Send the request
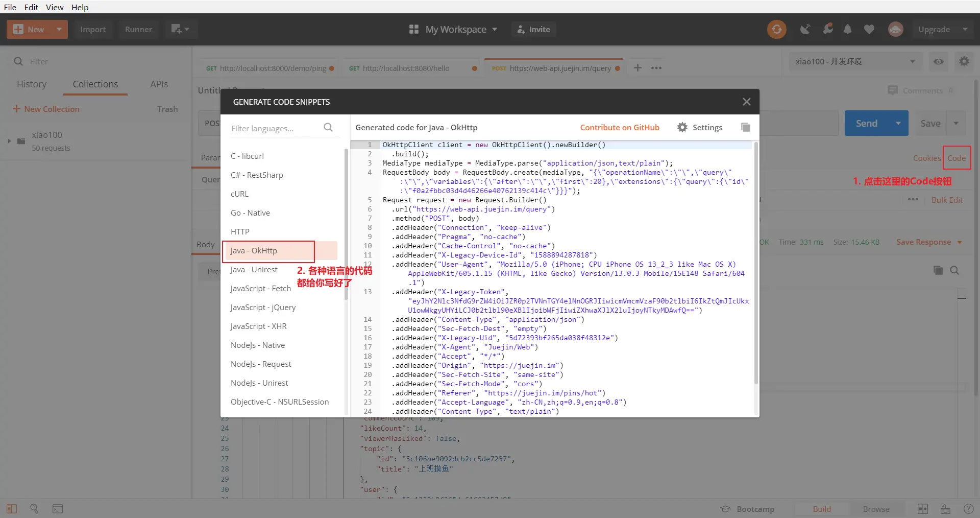980x518 pixels. point(867,123)
